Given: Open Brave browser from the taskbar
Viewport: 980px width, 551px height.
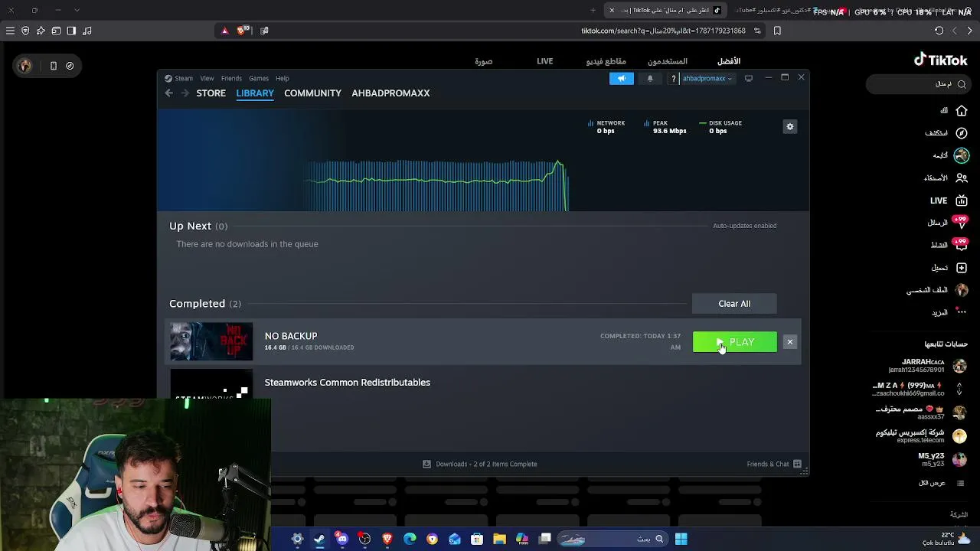Looking at the screenshot, I should click(387, 539).
